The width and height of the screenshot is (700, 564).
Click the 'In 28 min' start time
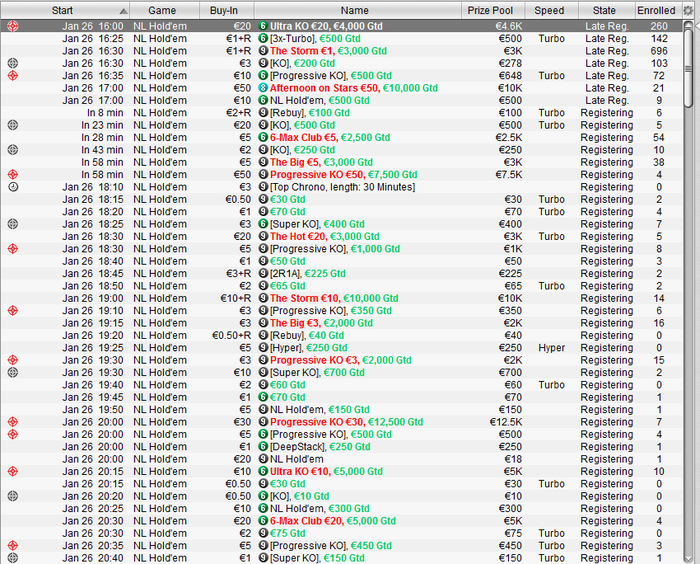102,137
